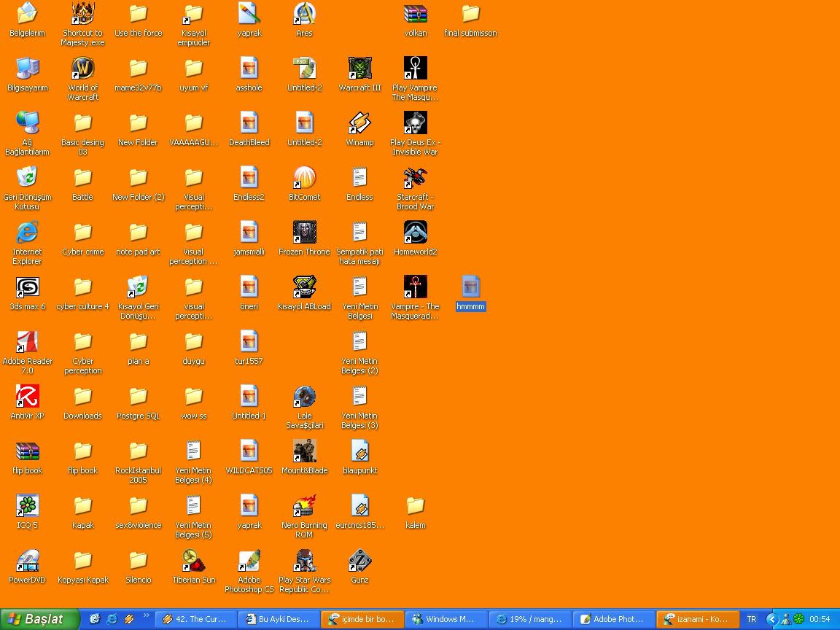
Task: Click the system clock showing 00:54
Action: (x=820, y=619)
